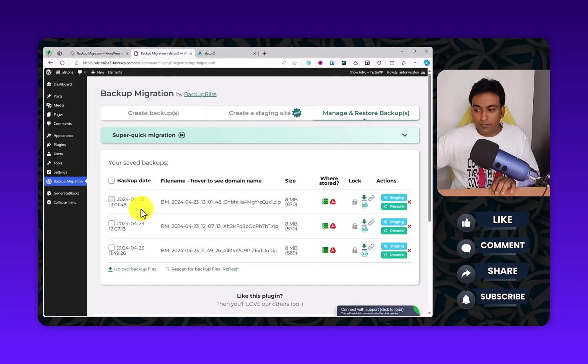
Task: Check the 2024-04-23 13:01:48 backup checkbox
Action: [112, 199]
